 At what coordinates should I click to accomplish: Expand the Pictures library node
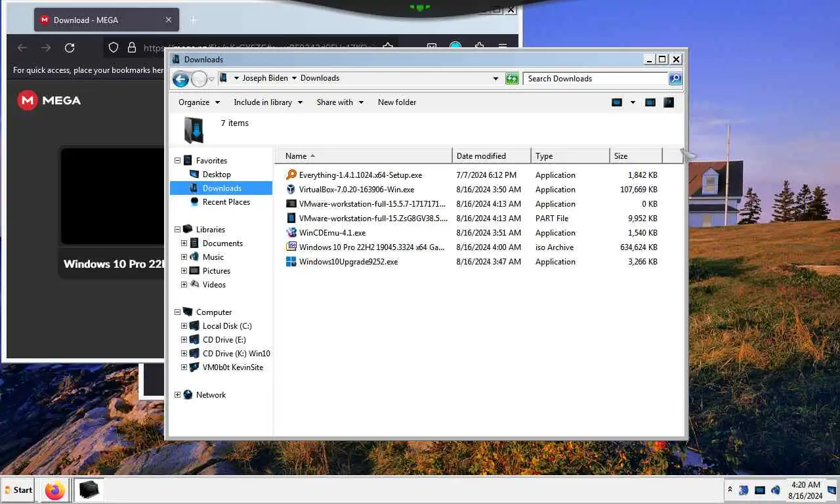pyautogui.click(x=184, y=271)
